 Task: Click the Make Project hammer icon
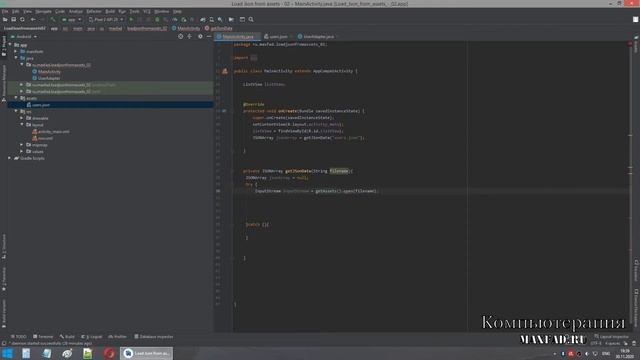[53, 19]
